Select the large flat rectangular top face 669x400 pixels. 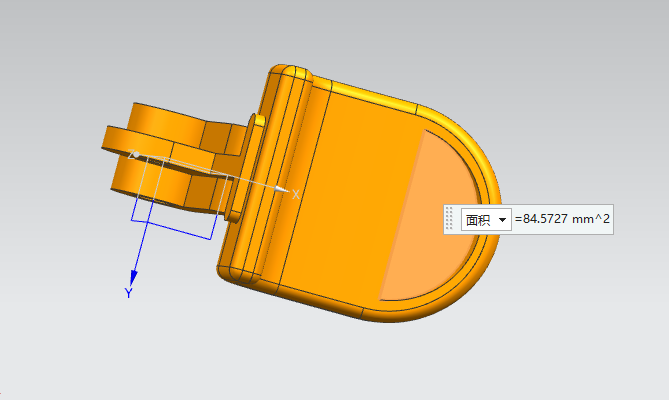[x=360, y=190]
